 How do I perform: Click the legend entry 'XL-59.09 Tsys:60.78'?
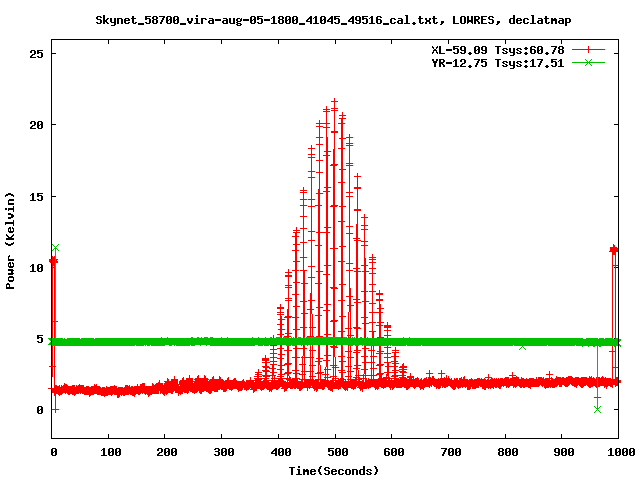[x=498, y=50]
